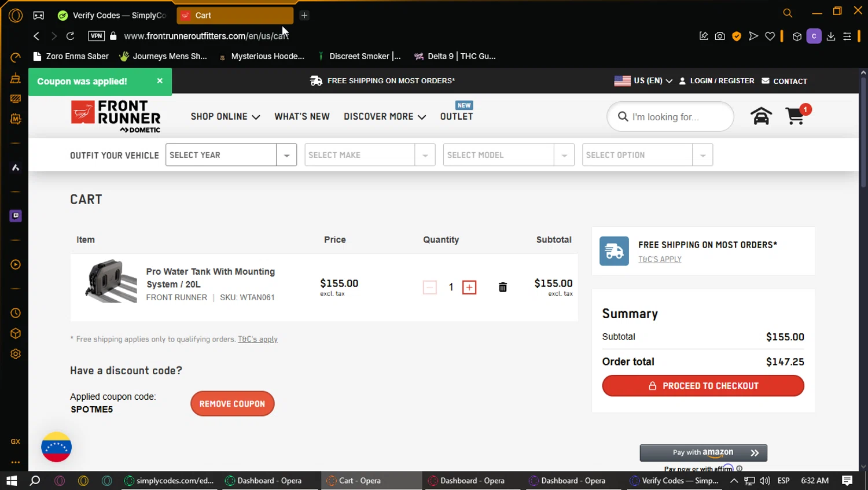Open Zoro Enma Saber bookmark
868x490 pixels.
(x=71, y=56)
